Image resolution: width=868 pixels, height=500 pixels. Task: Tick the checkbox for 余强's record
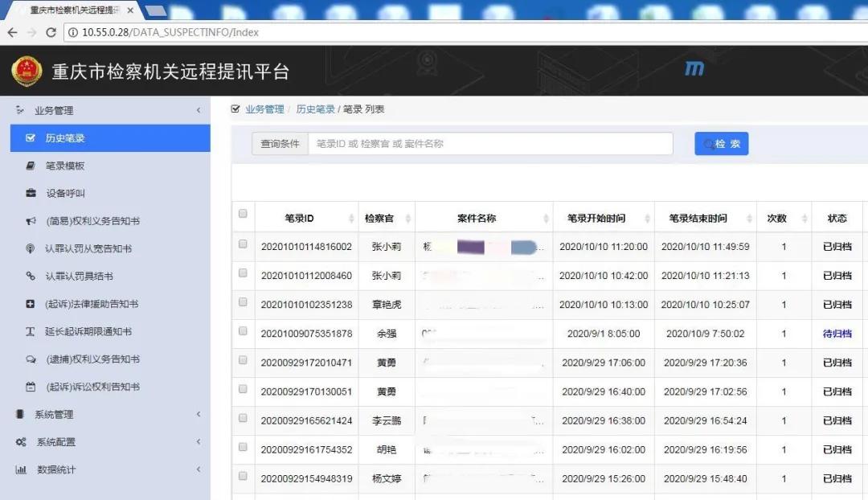point(243,333)
